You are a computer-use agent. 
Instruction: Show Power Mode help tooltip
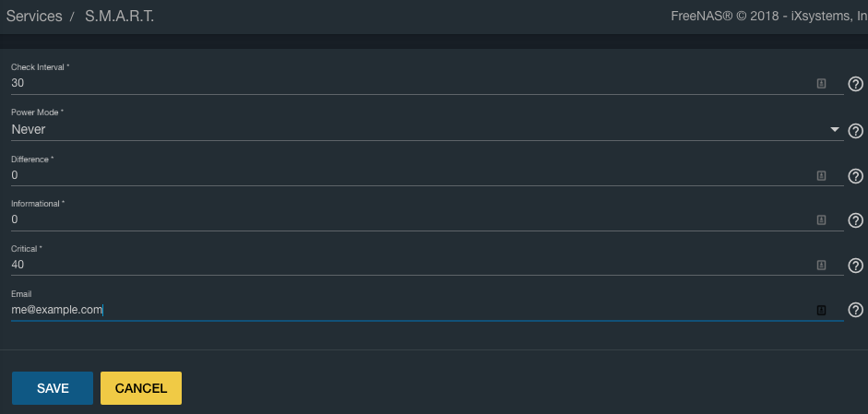tap(855, 131)
